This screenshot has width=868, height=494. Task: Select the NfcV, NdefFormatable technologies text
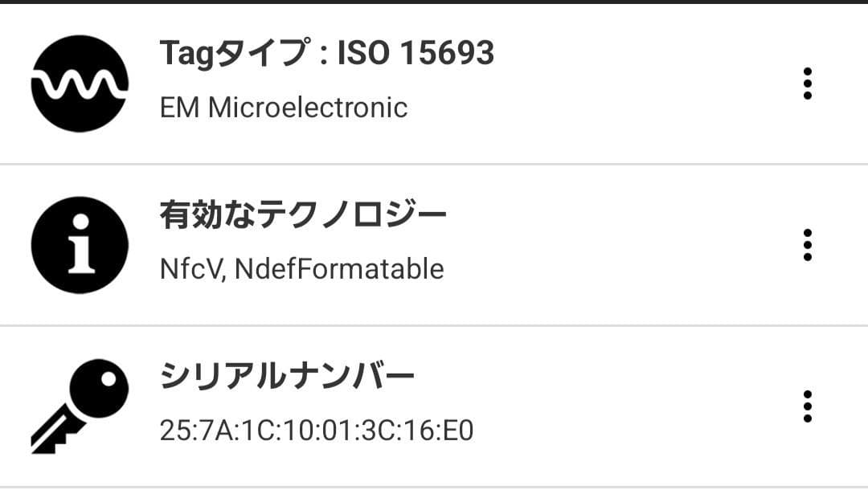[x=301, y=268]
